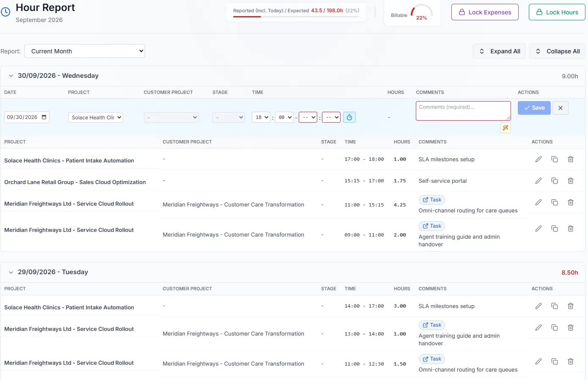Duplicate the 17:00 - 18:00 SLA milestones entry
Image resolution: width=588 pixels, height=380 pixels.
click(555, 159)
